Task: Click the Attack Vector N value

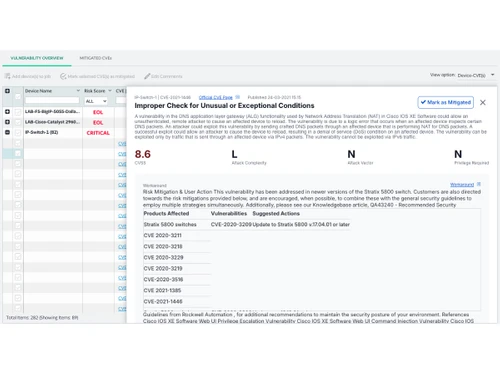Action: [351, 154]
